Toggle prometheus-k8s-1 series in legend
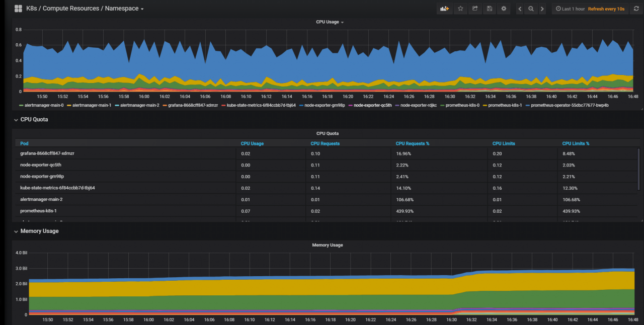644x325 pixels. pyautogui.click(x=505, y=105)
